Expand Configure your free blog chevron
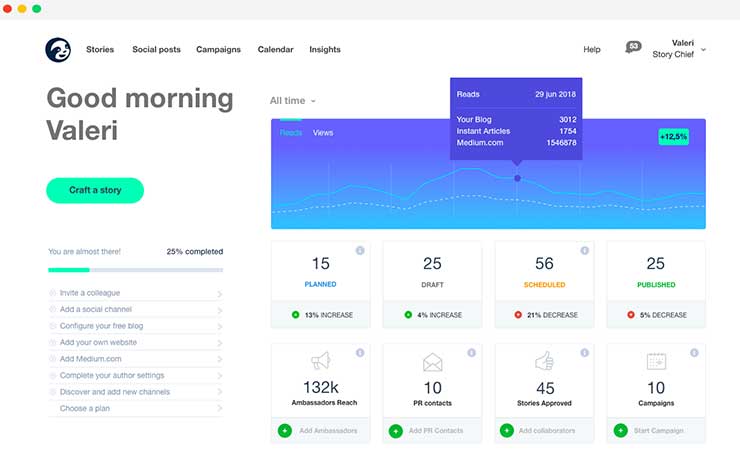The width and height of the screenshot is (740, 449). pos(219,327)
